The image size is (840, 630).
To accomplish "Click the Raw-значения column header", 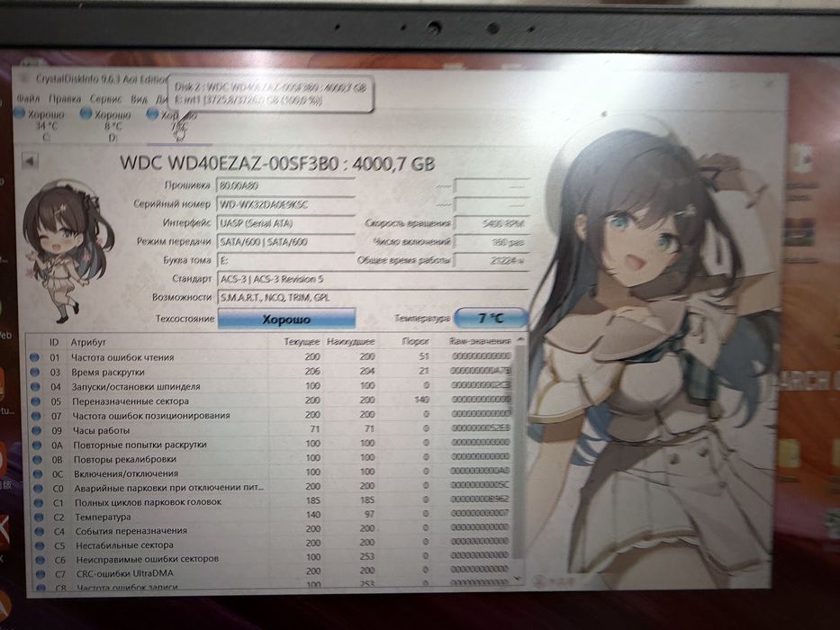I will click(480, 341).
